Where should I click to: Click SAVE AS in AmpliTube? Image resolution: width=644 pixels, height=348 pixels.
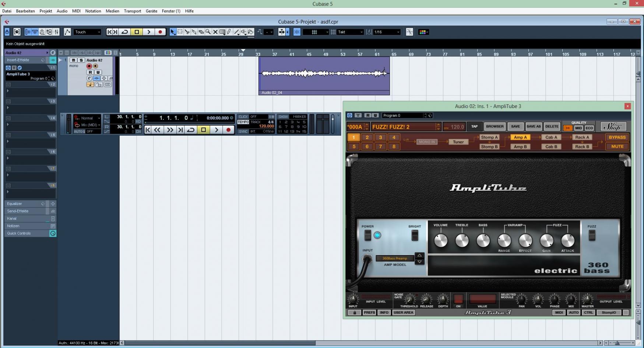point(534,126)
